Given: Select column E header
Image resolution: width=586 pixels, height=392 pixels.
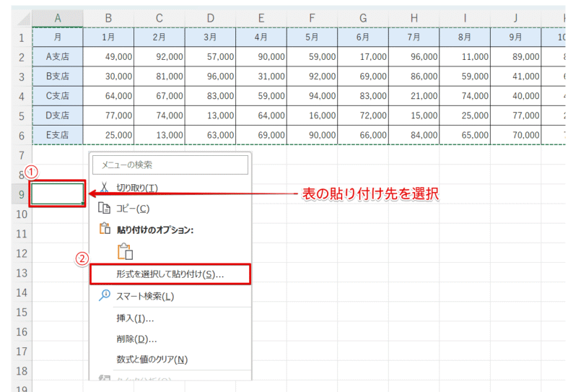Looking at the screenshot, I should tap(261, 18).
